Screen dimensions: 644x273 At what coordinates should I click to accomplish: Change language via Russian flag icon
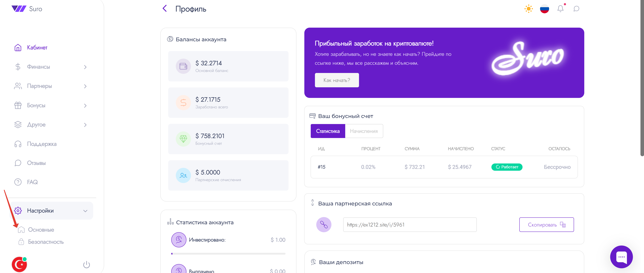(x=544, y=9)
